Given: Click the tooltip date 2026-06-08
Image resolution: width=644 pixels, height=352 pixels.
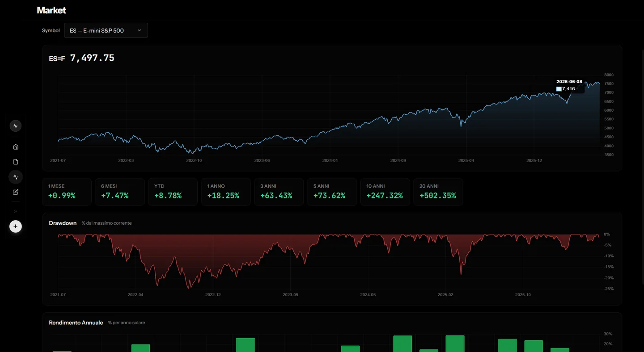Looking at the screenshot, I should 569,82.
